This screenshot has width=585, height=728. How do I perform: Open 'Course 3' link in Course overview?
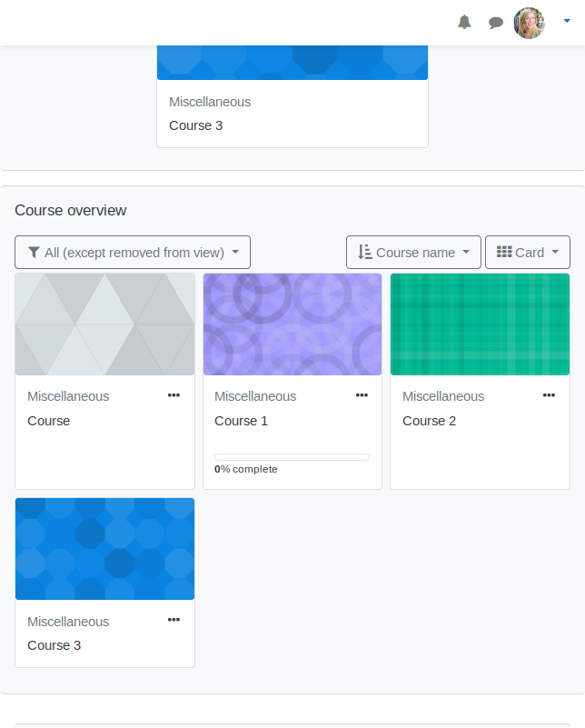[x=54, y=645]
